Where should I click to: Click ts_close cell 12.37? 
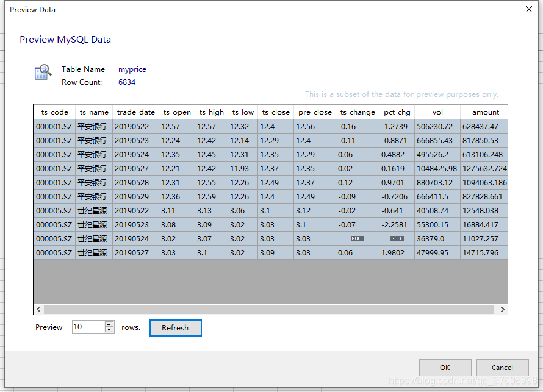point(276,168)
